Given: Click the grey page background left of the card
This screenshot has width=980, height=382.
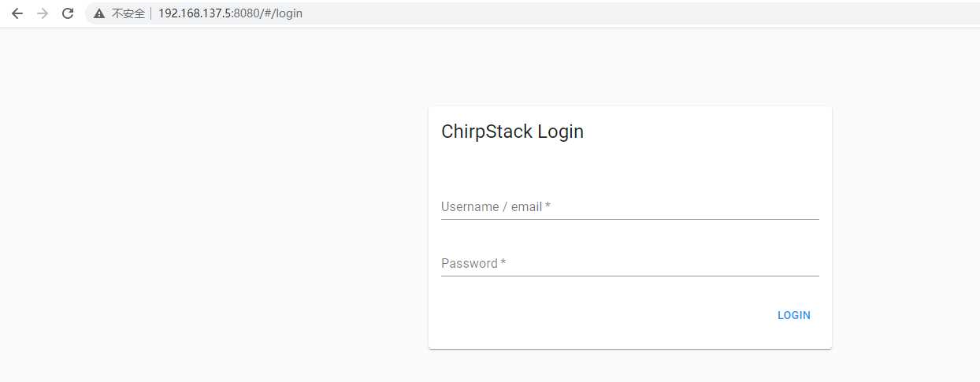Looking at the screenshot, I should [x=213, y=205].
